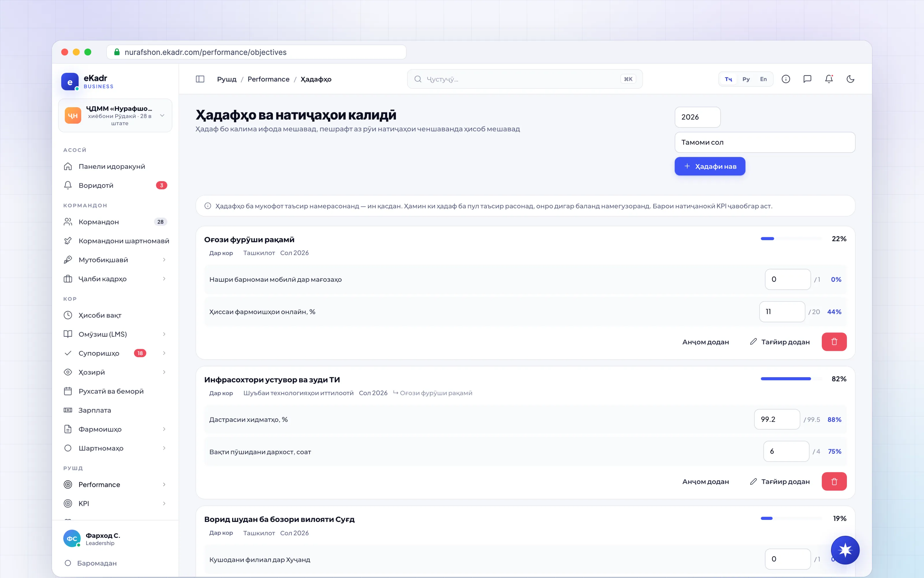This screenshot has height=578, width=924.
Task: Click Тағйир додан for Инфрасохтори устувор
Action: [780, 482]
